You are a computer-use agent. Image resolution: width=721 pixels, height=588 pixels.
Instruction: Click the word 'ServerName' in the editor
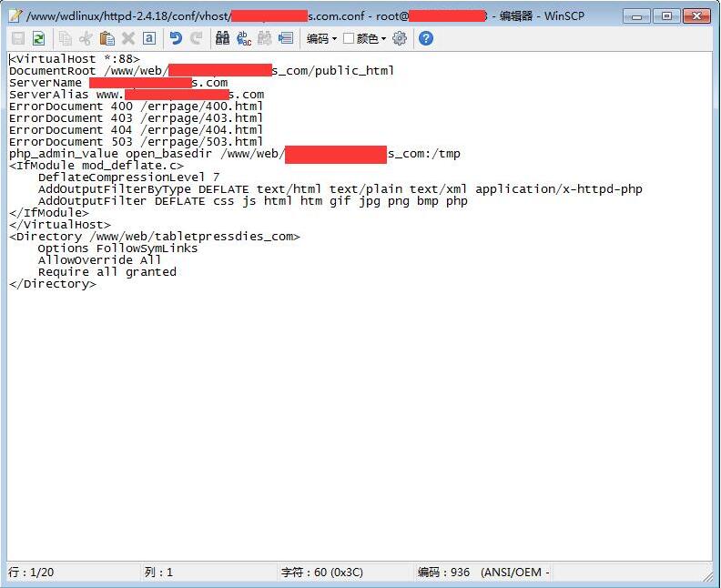pyautogui.click(x=46, y=83)
